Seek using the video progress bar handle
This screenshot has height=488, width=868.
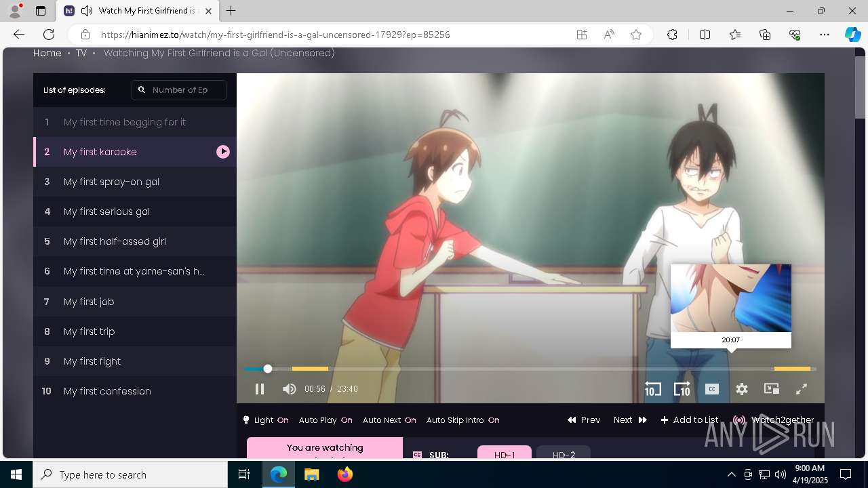268,369
